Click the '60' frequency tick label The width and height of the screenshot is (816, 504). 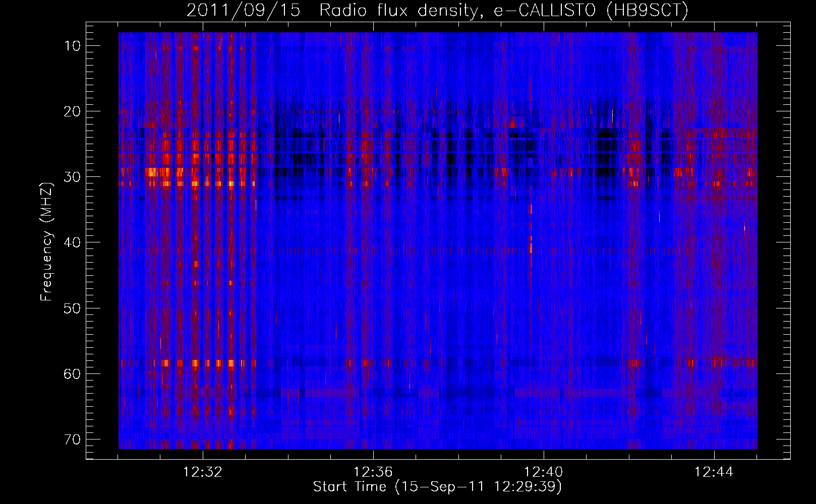pos(72,373)
